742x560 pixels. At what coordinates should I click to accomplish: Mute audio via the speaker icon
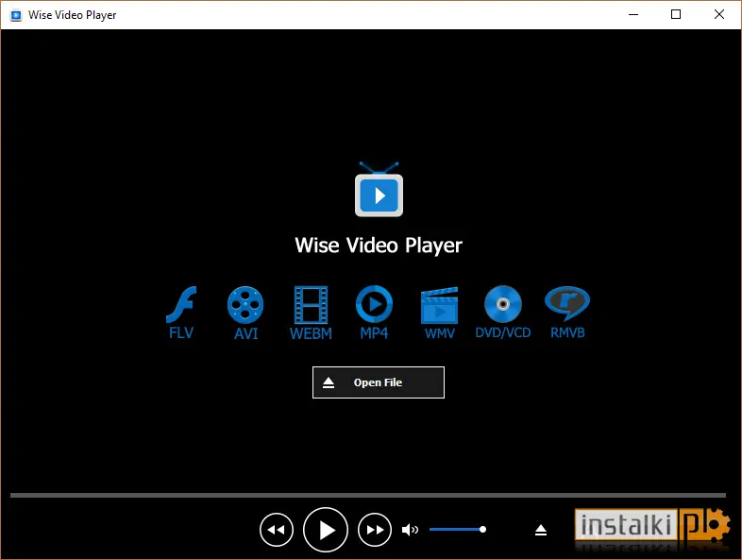point(410,530)
